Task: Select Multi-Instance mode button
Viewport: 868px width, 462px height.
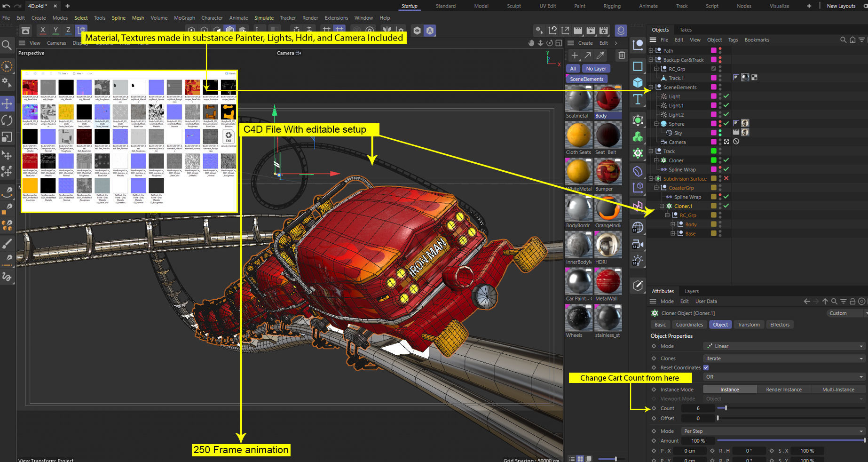Action: pos(838,390)
